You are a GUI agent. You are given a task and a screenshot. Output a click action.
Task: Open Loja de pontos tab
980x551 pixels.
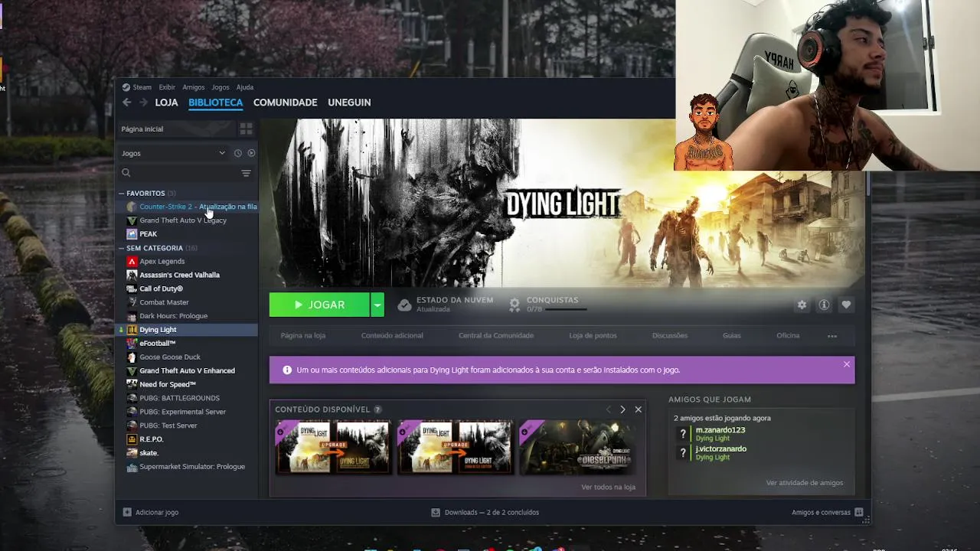pyautogui.click(x=593, y=335)
